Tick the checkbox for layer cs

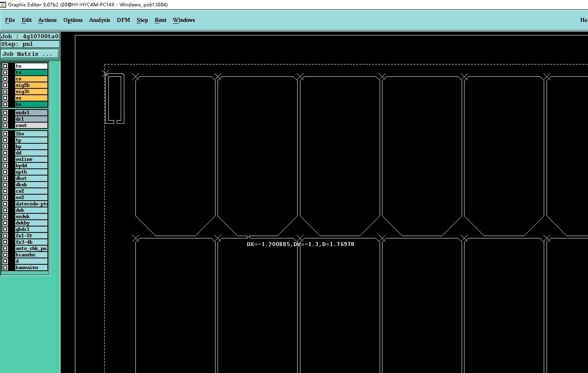(5, 79)
